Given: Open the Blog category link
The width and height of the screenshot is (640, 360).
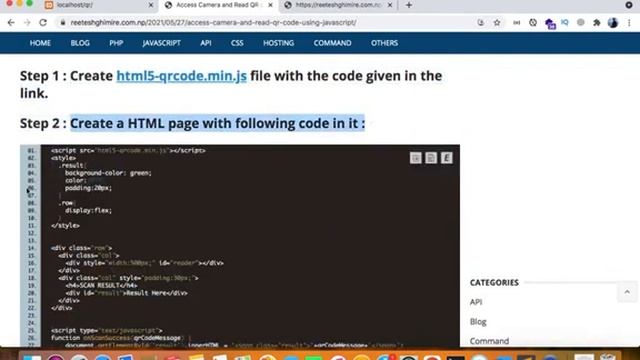Looking at the screenshot, I should [x=478, y=322].
